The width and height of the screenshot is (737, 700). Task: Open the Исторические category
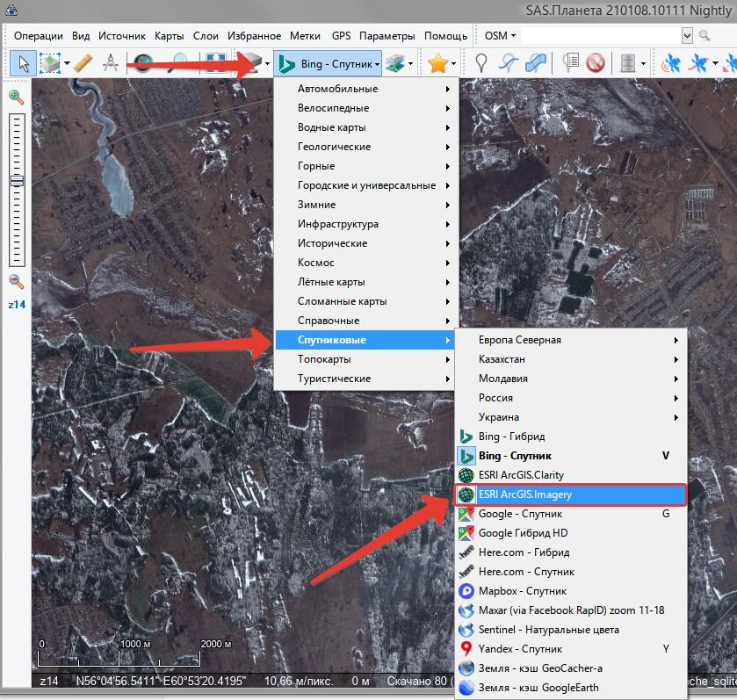tap(365, 243)
